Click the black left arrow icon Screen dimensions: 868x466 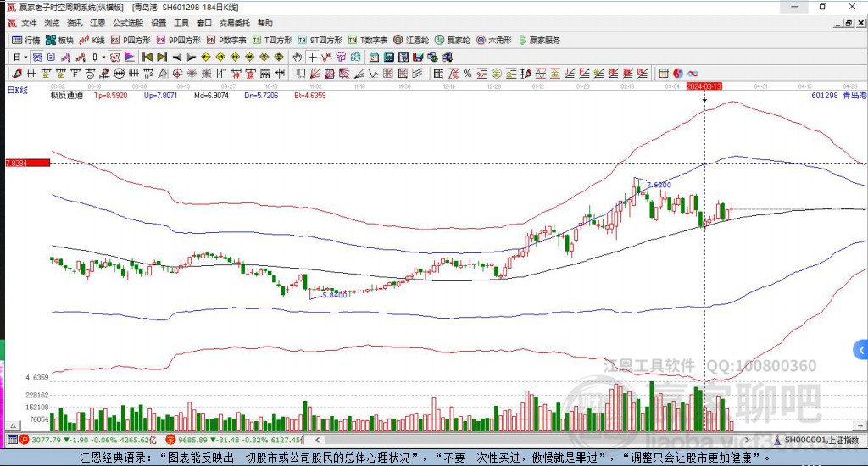[176, 57]
